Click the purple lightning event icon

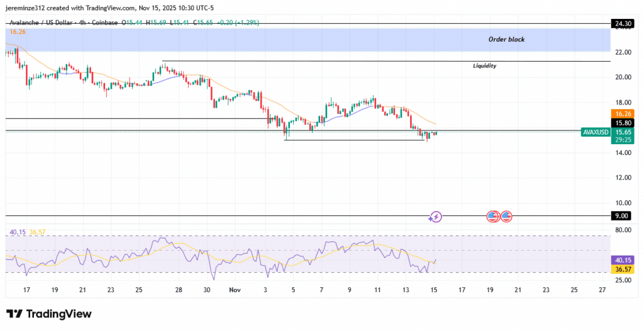click(x=436, y=217)
